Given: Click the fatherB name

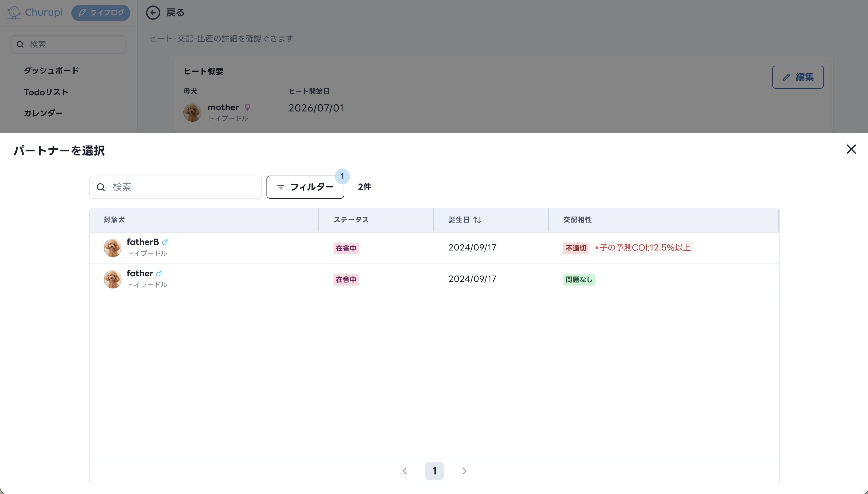Looking at the screenshot, I should click(x=142, y=242).
